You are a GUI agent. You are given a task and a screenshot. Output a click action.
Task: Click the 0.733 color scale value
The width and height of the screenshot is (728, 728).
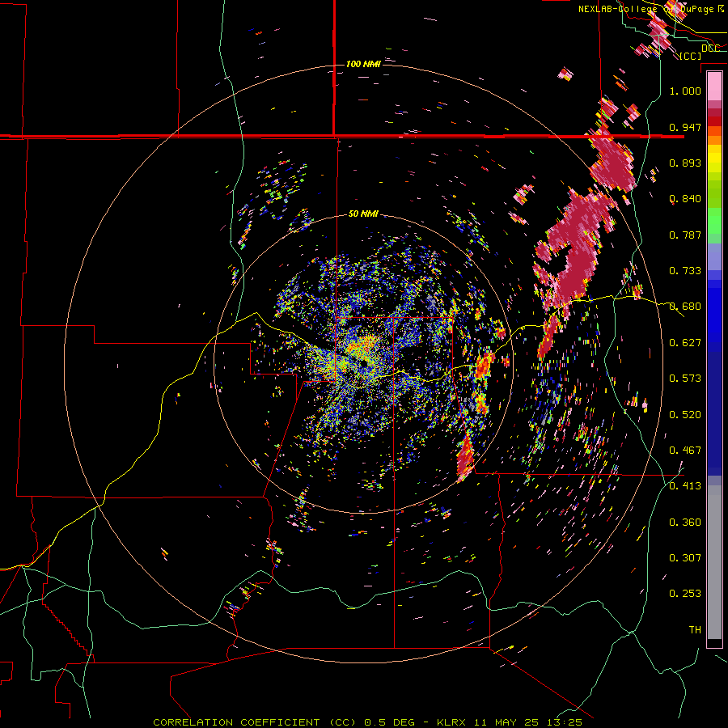tap(685, 271)
